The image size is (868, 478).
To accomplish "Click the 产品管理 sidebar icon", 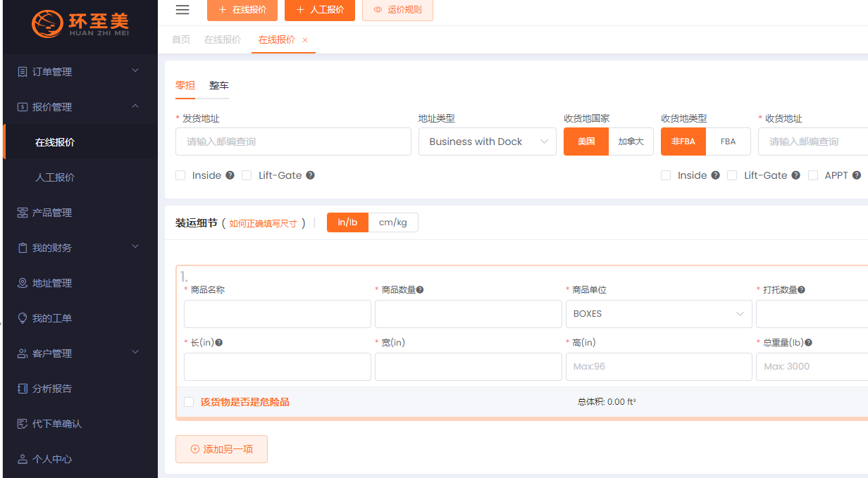I will [x=23, y=213].
